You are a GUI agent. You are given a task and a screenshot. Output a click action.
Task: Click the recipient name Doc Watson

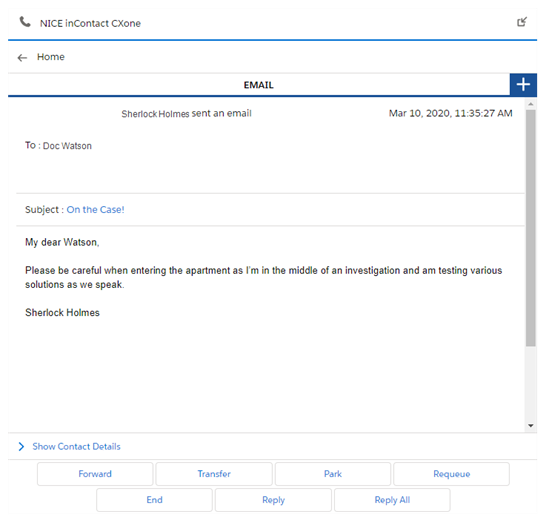(x=67, y=146)
